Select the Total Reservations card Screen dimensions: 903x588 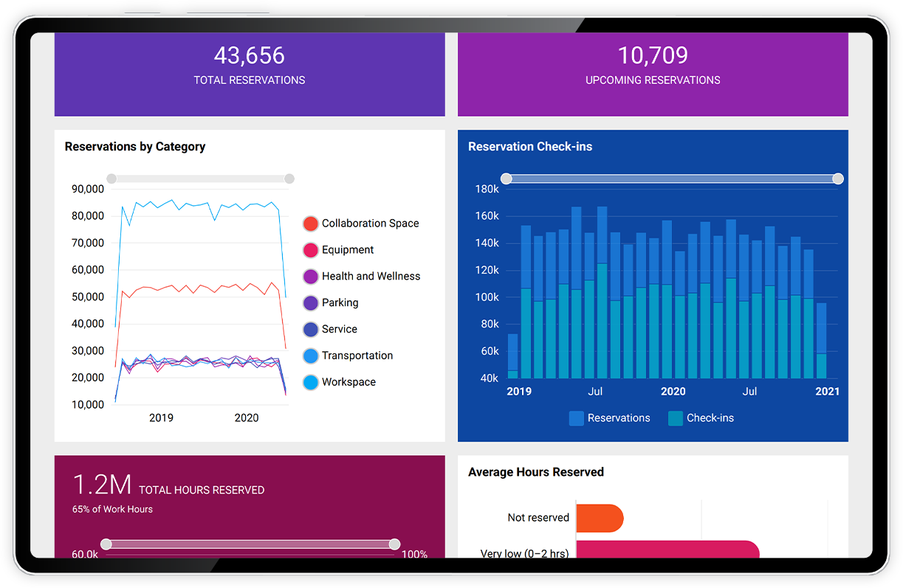coord(250,74)
